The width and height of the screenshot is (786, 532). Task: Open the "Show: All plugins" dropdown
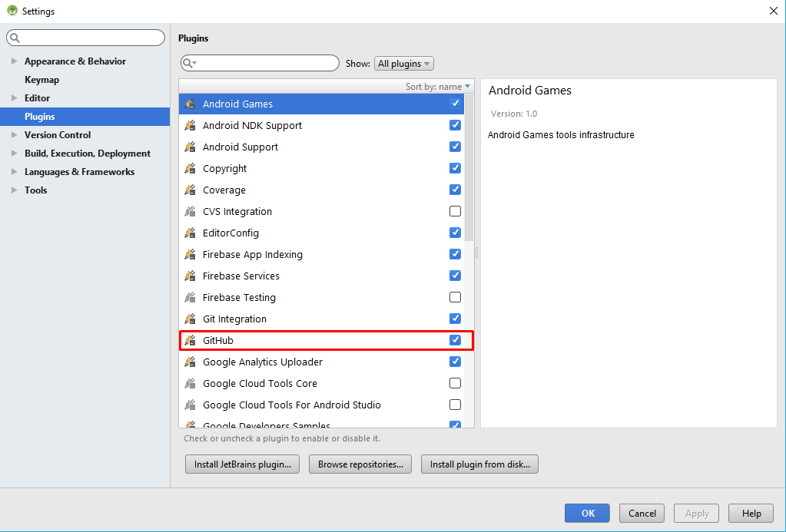click(403, 63)
